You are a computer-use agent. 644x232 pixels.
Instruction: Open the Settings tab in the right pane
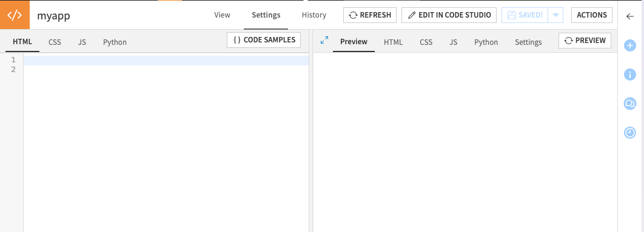tap(528, 42)
